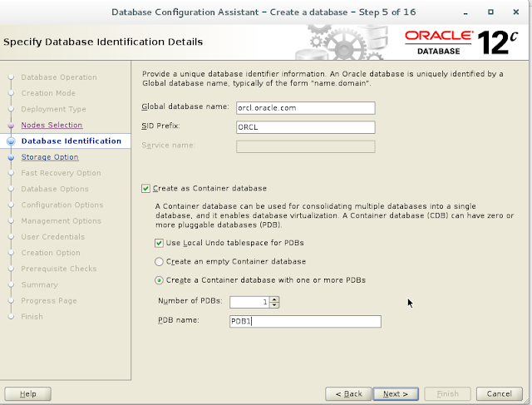The image size is (532, 405).
Task: Close the Database Configuration Assistant window
Action: [516, 12]
